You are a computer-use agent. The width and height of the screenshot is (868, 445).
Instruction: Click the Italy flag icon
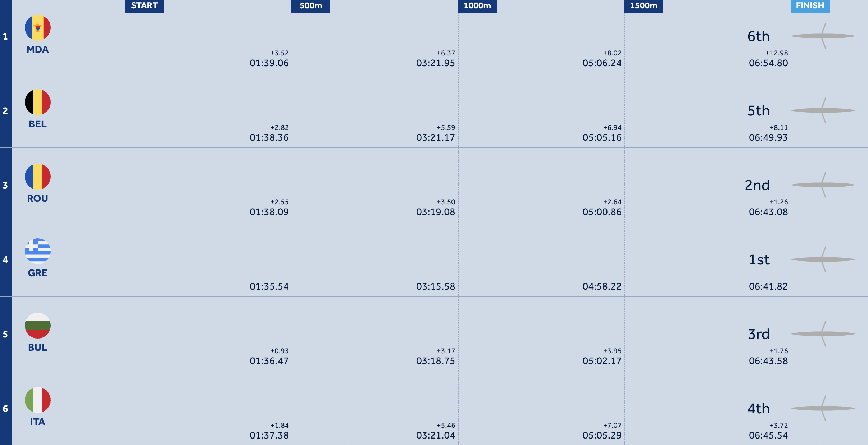[38, 400]
